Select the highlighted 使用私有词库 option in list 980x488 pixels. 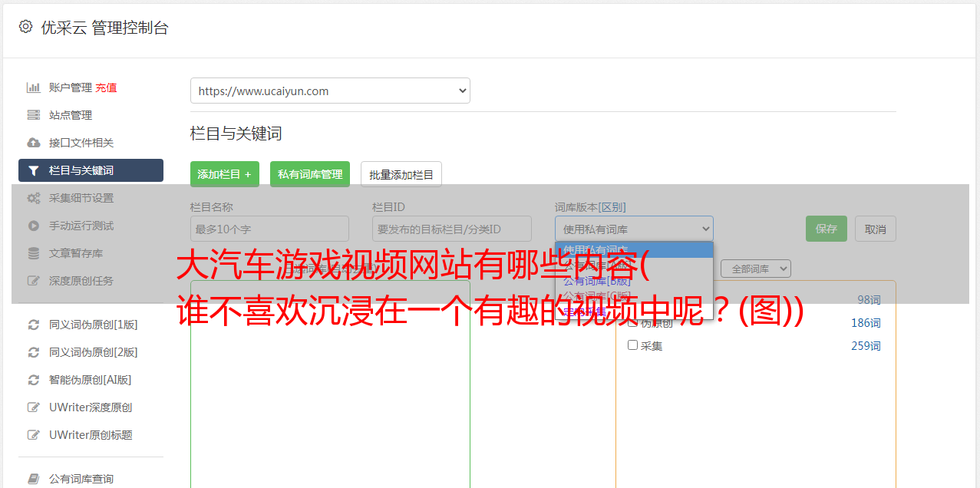pos(634,250)
